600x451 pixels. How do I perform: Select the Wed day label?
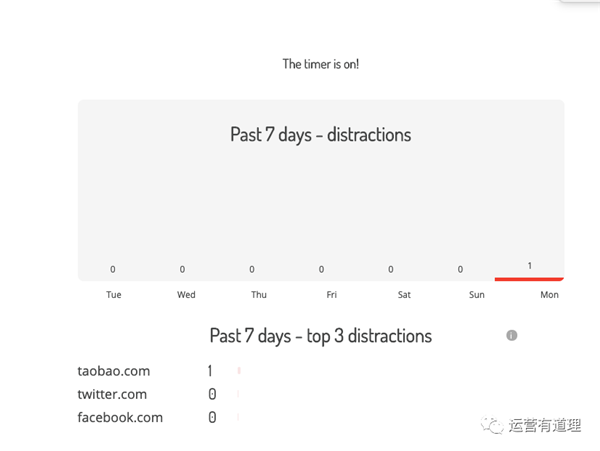pyautogui.click(x=186, y=295)
